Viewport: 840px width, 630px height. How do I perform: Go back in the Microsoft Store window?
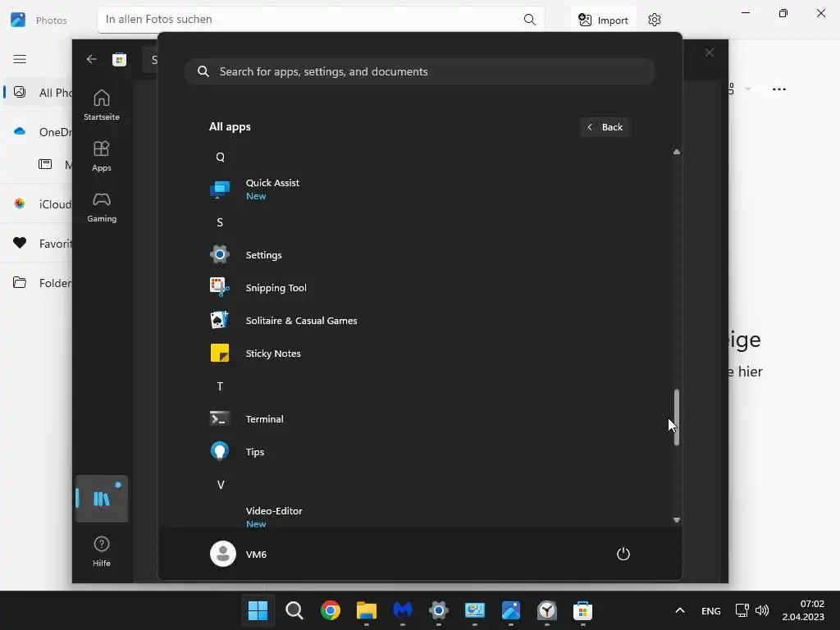coord(92,59)
